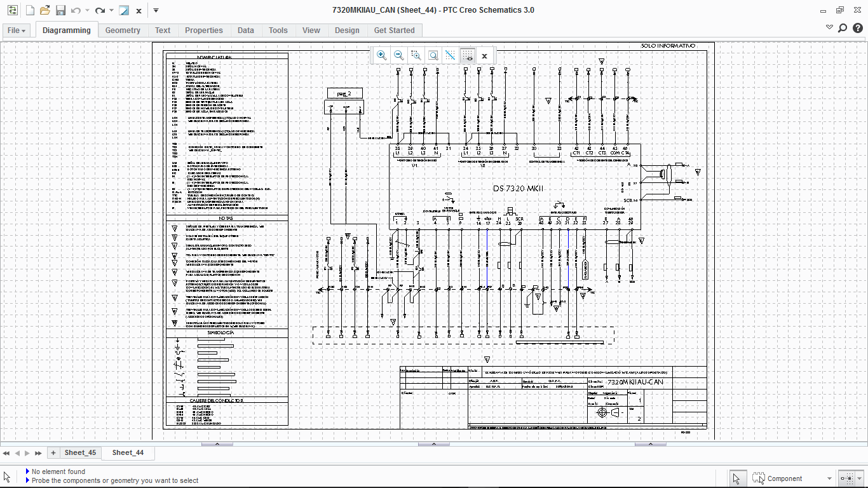868x488 pixels.
Task: Open the File menu dropdown
Action: [17, 30]
